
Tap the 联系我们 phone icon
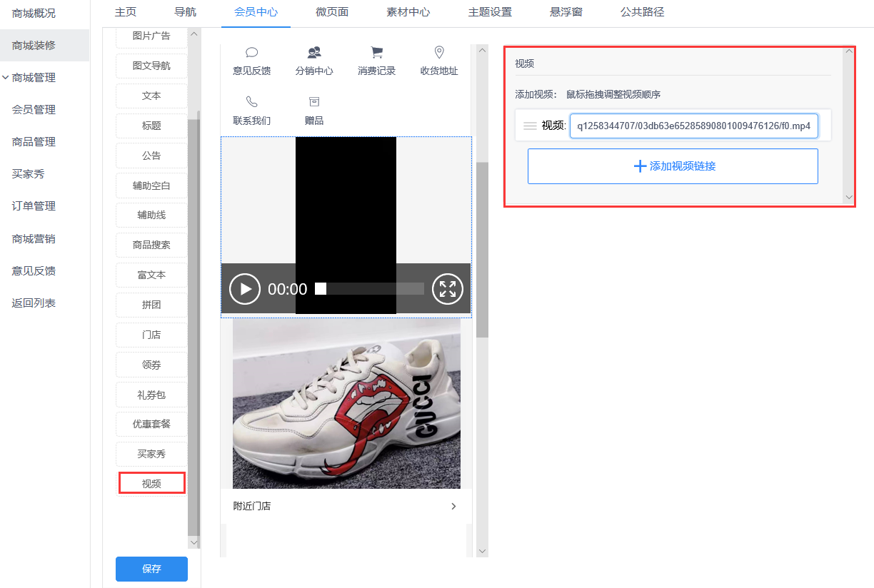(x=251, y=101)
